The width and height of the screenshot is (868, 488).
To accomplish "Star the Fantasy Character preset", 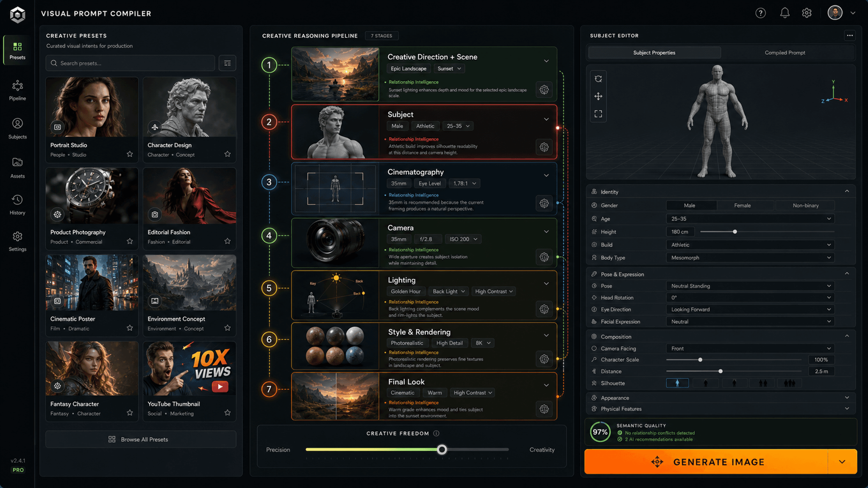I will coord(130,413).
